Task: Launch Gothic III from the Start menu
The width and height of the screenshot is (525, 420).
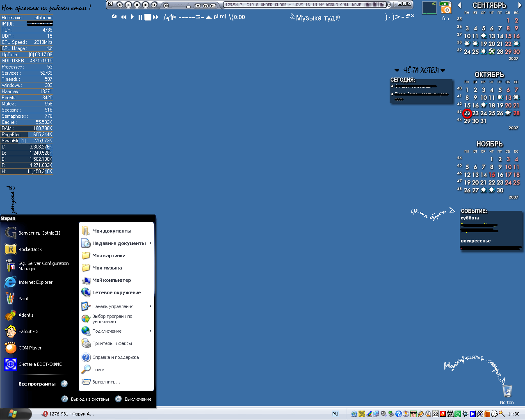Action: click(39, 233)
